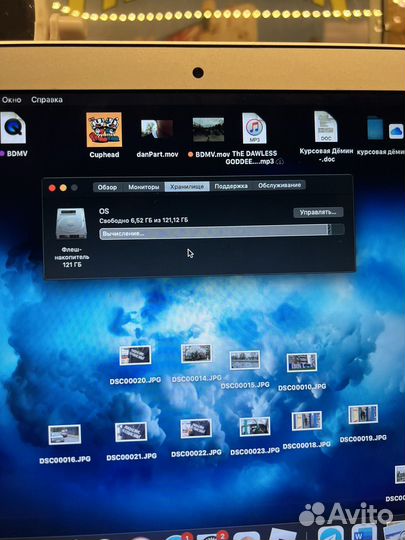This screenshot has height=540, width=405.
Task: Select DSC00010.JPG thumbnail
Action: point(302,363)
